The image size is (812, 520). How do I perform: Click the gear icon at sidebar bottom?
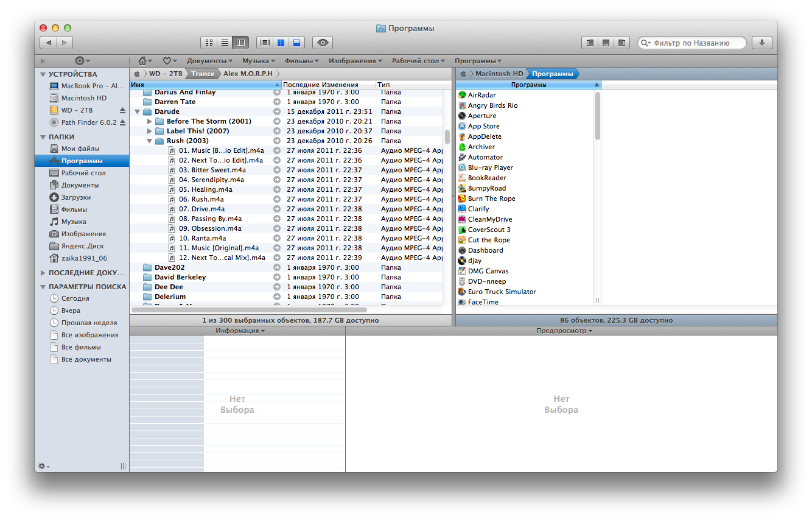pos(43,466)
